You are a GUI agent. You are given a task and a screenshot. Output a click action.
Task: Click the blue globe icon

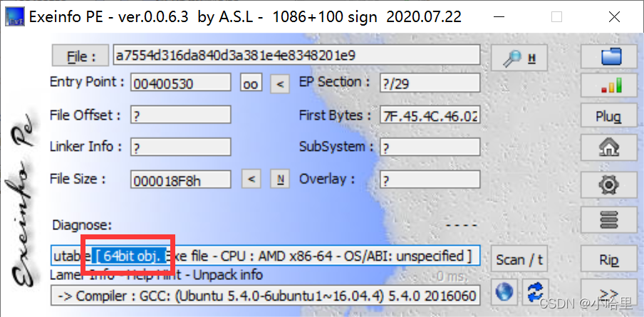[504, 291]
